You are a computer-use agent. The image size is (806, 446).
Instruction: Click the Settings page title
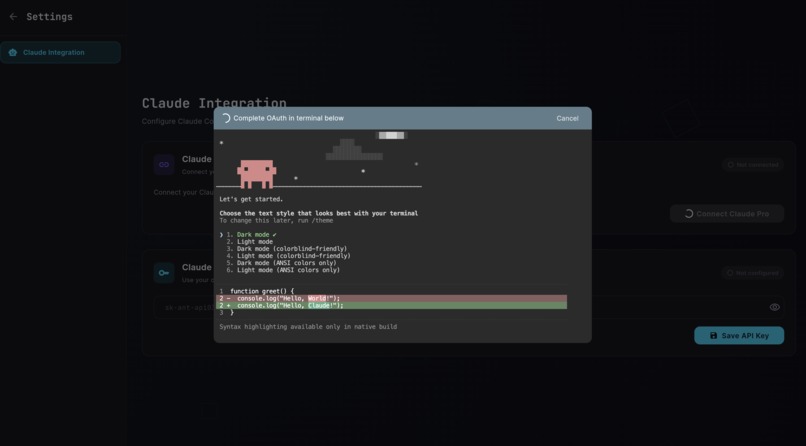[49, 17]
